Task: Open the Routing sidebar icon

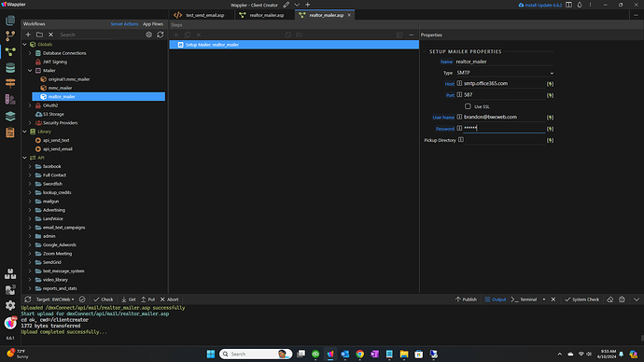Action: 10,83
